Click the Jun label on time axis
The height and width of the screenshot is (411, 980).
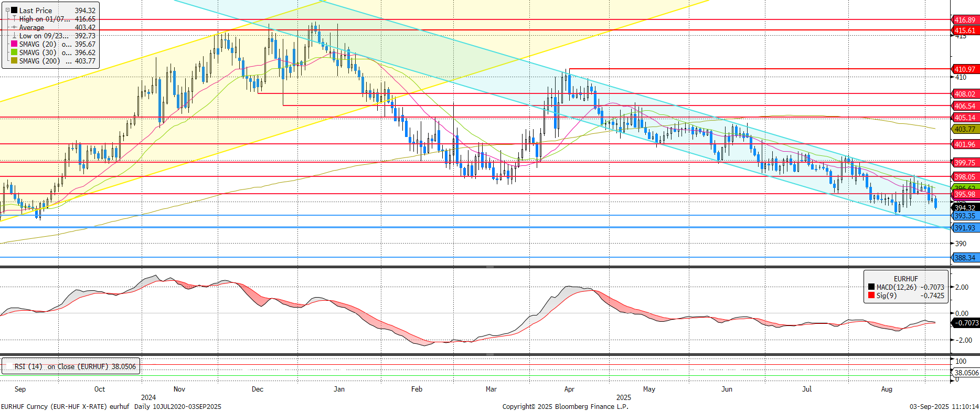point(727,389)
